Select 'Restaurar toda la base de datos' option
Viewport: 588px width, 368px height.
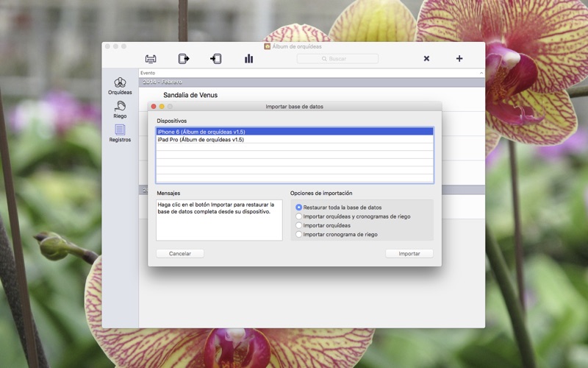[299, 208]
